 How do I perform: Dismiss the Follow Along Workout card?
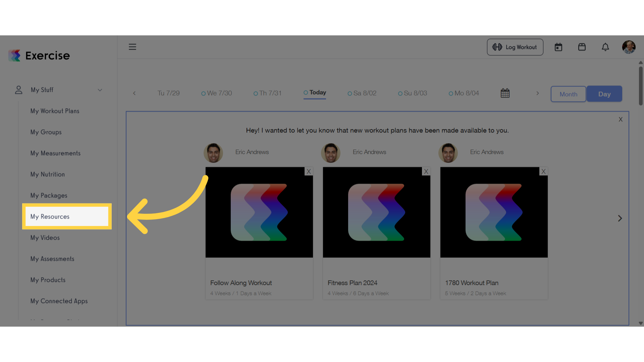point(309,171)
